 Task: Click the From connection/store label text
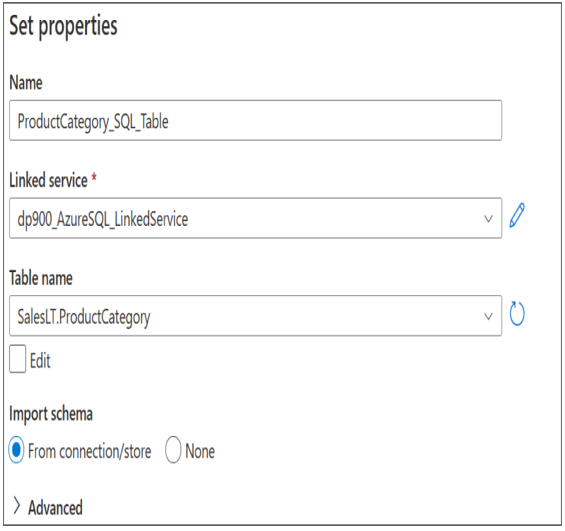[x=90, y=451]
